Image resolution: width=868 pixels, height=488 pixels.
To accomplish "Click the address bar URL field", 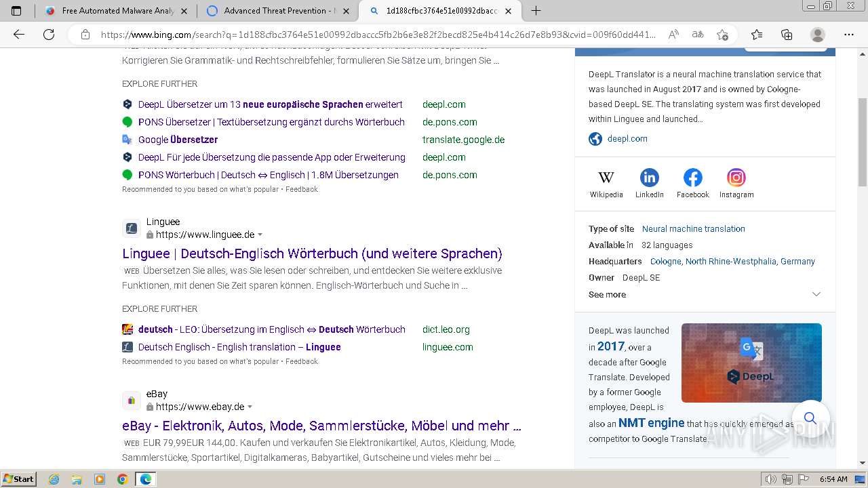I will (x=378, y=35).
